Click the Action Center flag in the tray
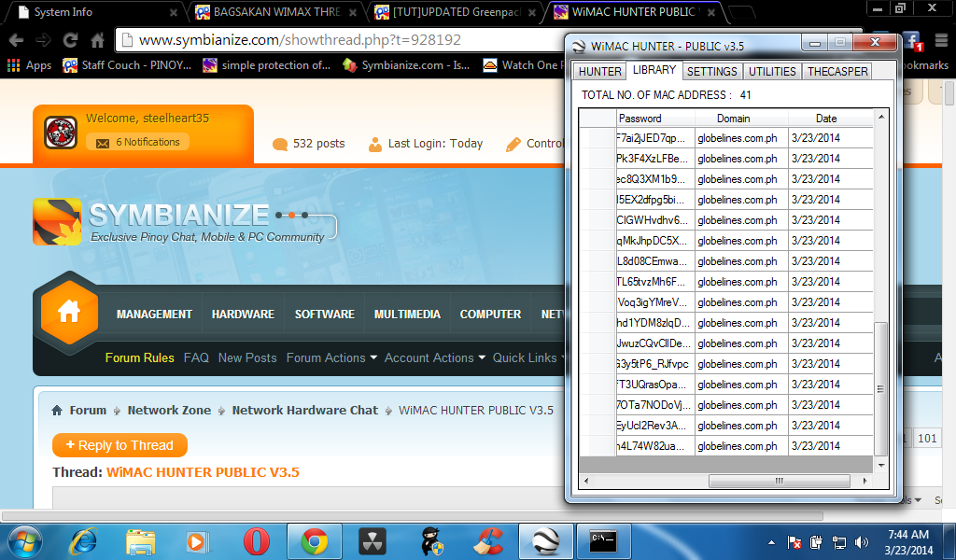 click(x=794, y=542)
